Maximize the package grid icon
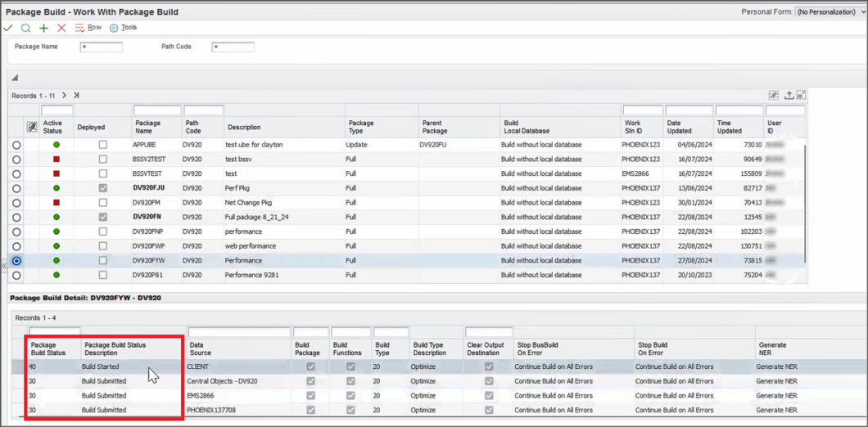Image resolution: width=868 pixels, height=427 pixels. pos(801,96)
